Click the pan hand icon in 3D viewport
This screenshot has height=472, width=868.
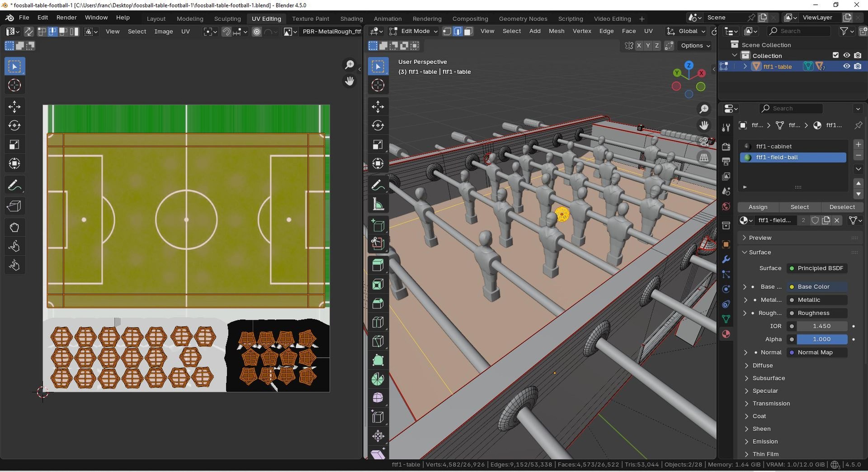click(704, 125)
